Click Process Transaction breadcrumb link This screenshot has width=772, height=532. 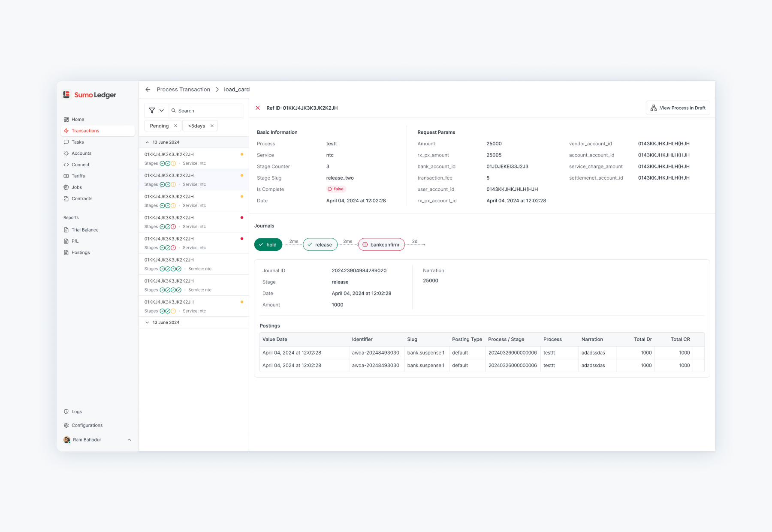184,90
